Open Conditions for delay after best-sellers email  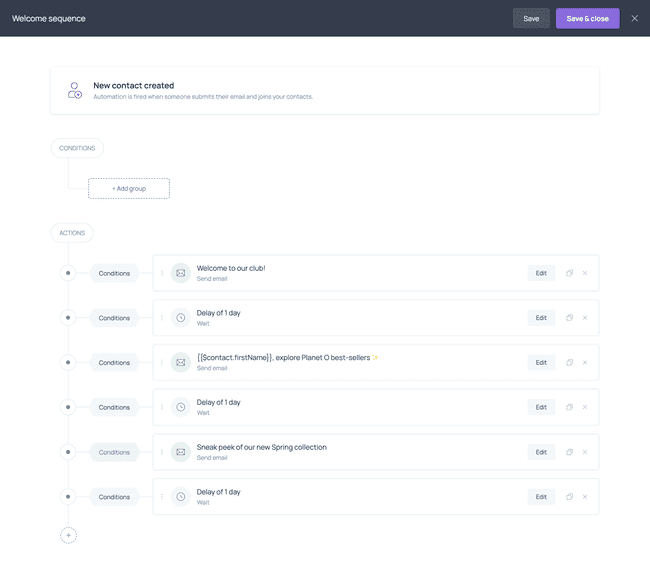(114, 407)
